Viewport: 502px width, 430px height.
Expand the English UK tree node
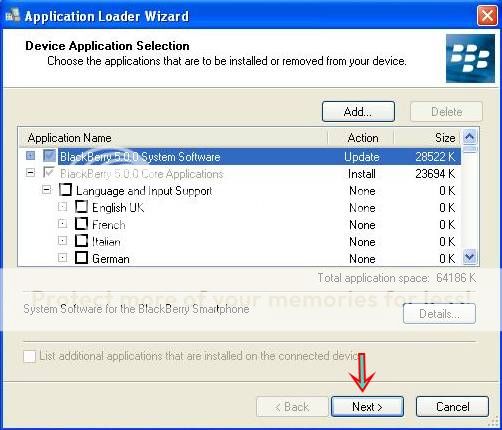62,207
